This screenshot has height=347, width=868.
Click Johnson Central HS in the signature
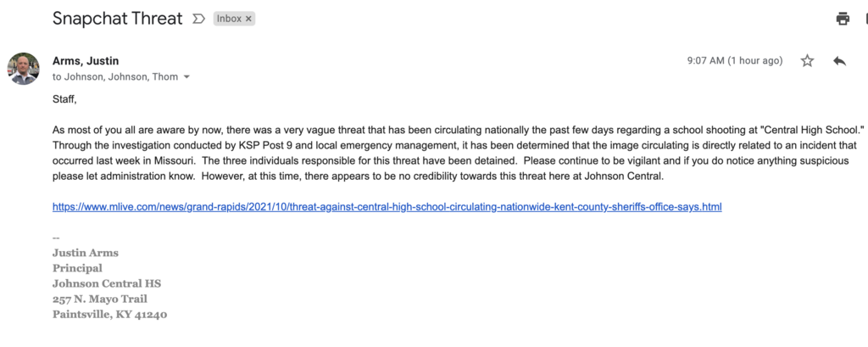tap(107, 284)
